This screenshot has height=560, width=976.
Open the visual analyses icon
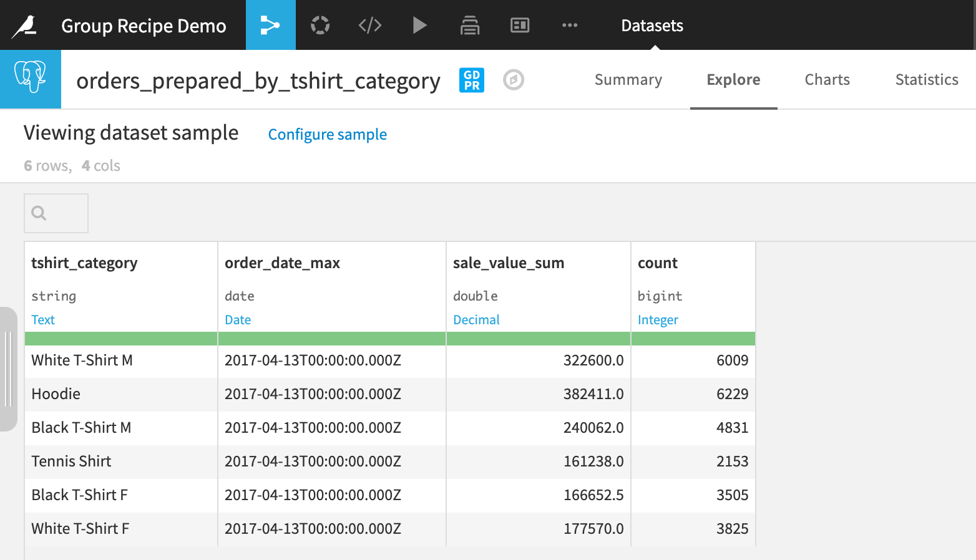pyautogui.click(x=320, y=25)
